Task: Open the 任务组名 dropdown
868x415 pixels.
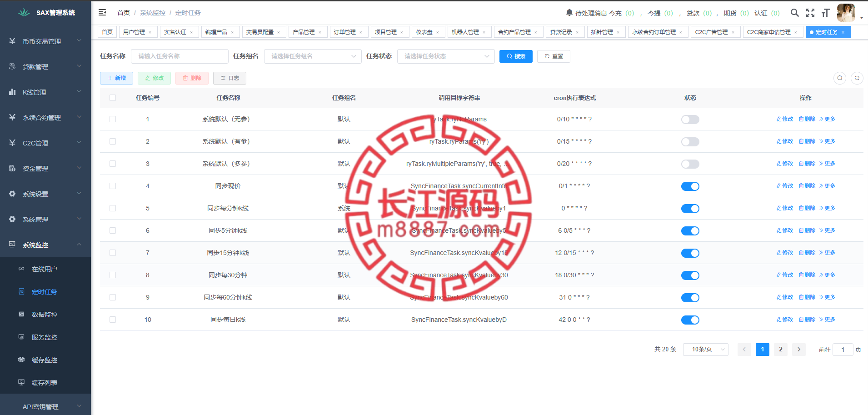Action: (x=313, y=56)
